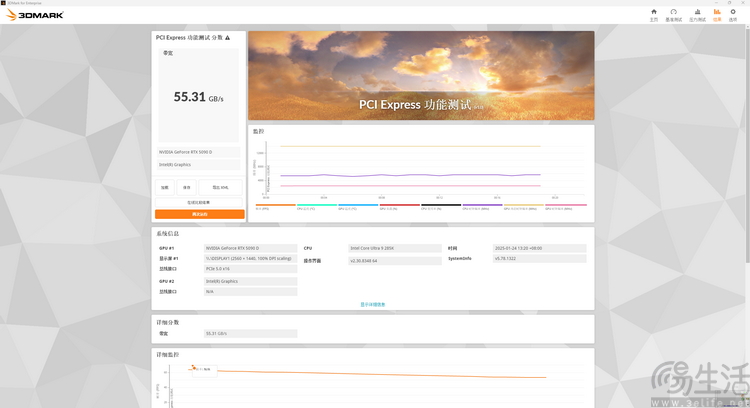This screenshot has height=408, width=750.
Task: Open the Options (选项) gear icon
Action: click(733, 15)
